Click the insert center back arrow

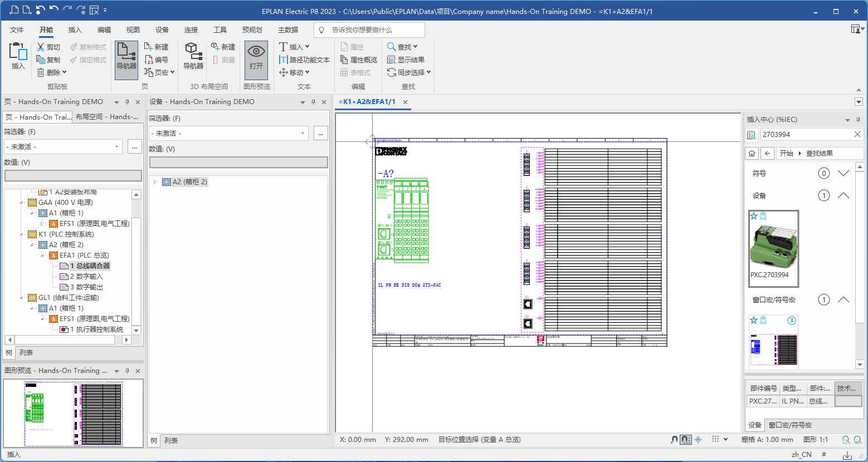coord(768,154)
